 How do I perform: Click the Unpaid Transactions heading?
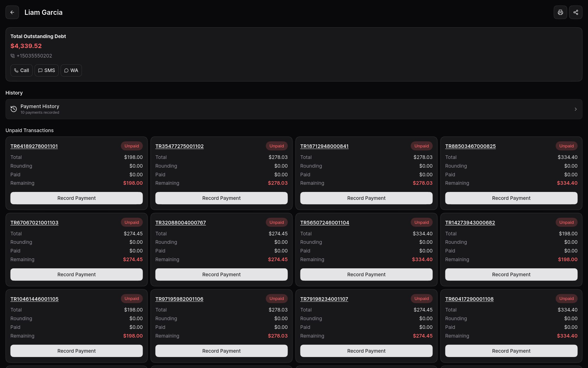click(30, 130)
